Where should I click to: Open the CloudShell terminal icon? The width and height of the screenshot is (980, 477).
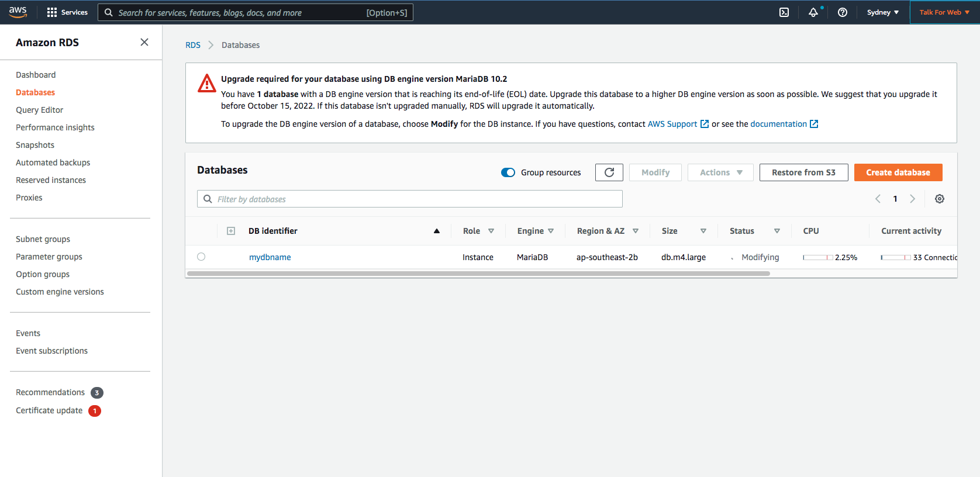point(784,12)
